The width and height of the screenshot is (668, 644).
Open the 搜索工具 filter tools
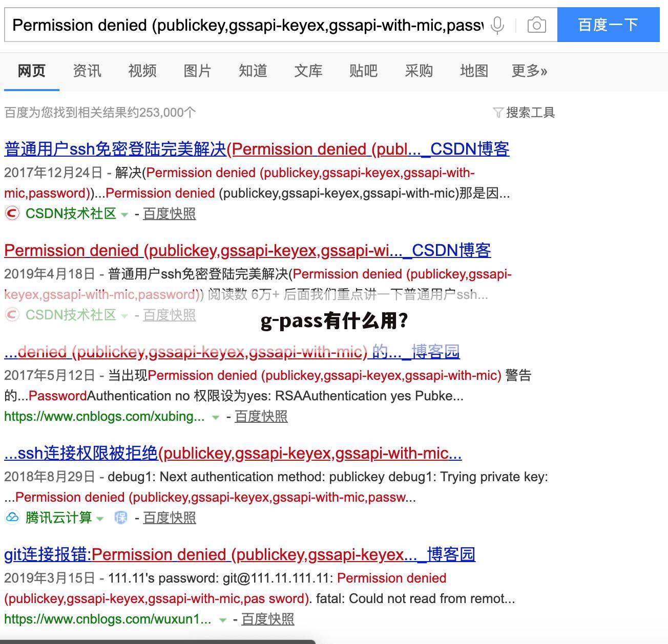point(524,113)
